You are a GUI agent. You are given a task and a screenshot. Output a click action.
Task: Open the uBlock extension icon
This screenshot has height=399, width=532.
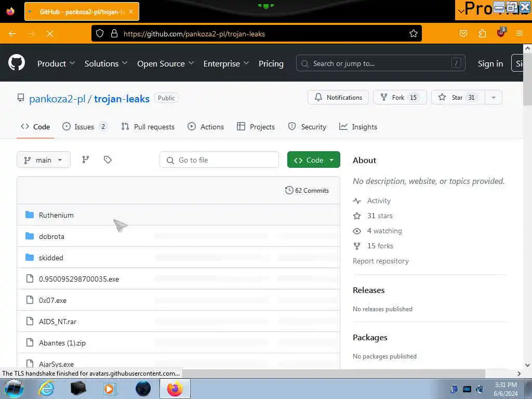(x=501, y=33)
